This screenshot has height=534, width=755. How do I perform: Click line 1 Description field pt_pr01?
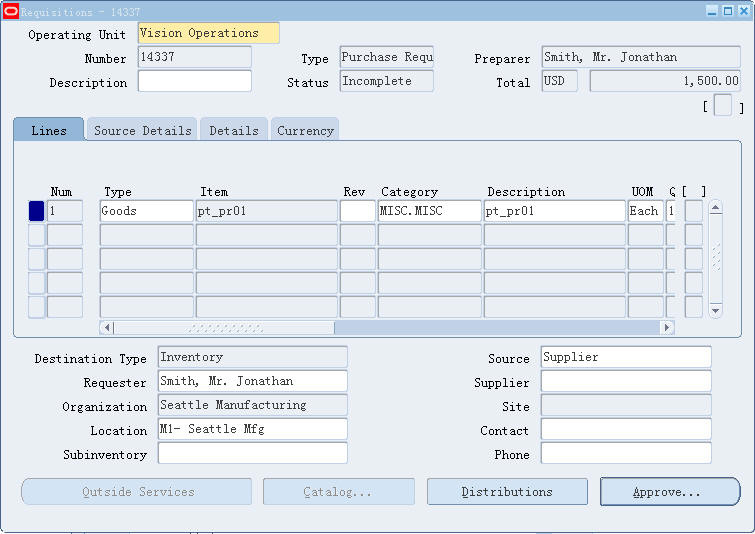point(554,211)
